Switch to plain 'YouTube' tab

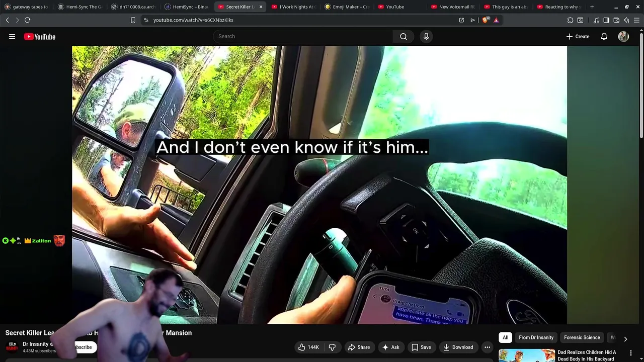[400, 7]
